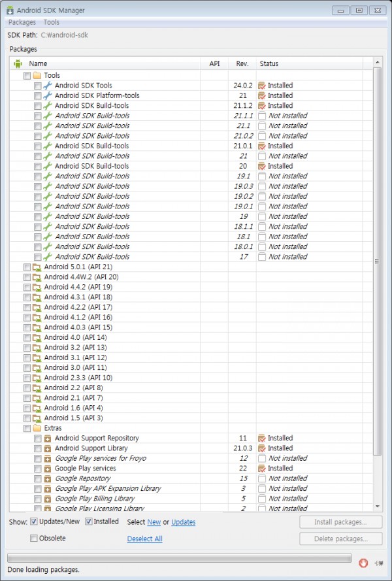
Task: Enable the Obsolete checkbox
Action: tap(34, 538)
